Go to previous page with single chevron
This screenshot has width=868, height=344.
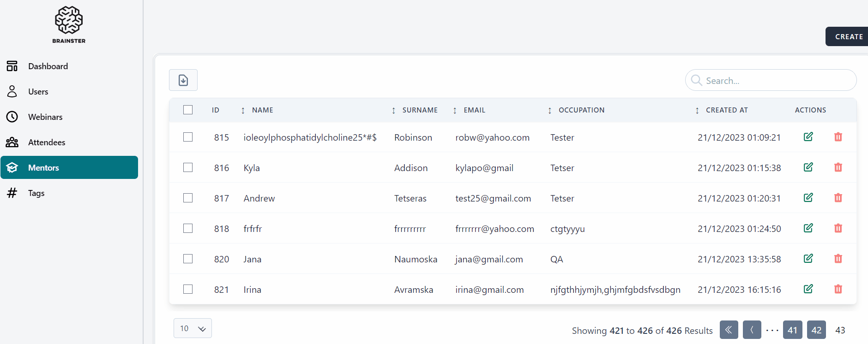pos(752,330)
